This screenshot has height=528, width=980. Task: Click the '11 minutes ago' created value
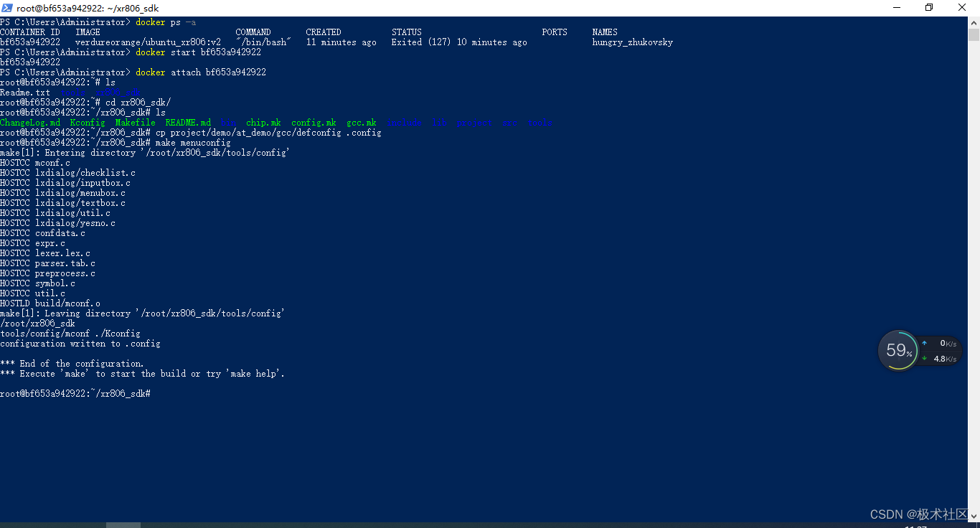coord(341,42)
